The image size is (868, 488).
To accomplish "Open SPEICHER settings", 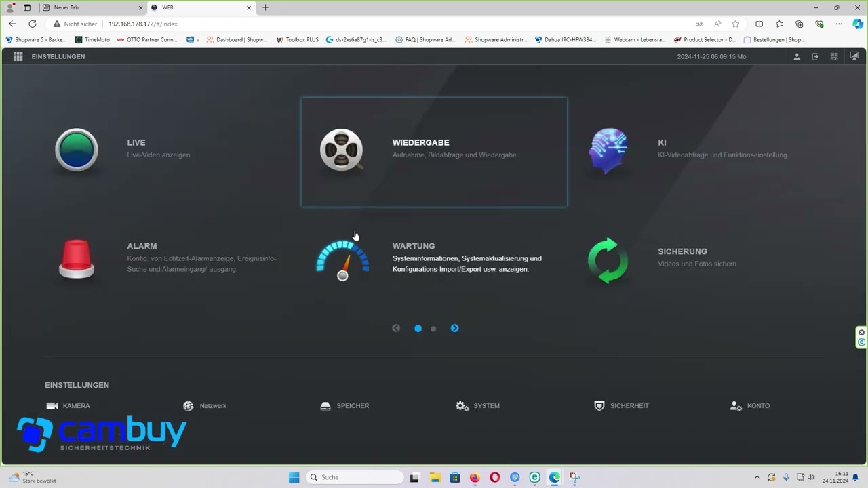I will [x=344, y=406].
